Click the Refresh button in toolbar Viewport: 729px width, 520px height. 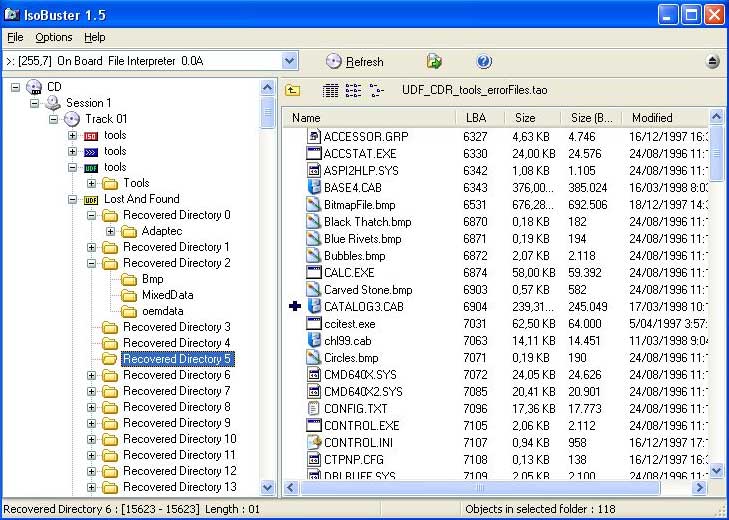point(355,61)
